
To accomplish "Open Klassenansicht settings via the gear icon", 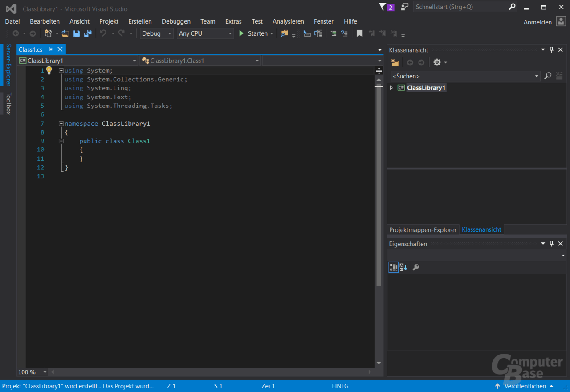I will (437, 62).
